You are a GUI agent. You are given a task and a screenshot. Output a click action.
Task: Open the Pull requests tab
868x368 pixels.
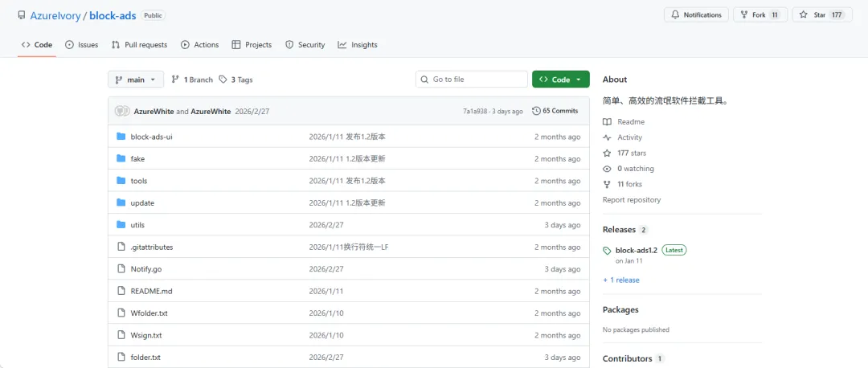(x=140, y=45)
